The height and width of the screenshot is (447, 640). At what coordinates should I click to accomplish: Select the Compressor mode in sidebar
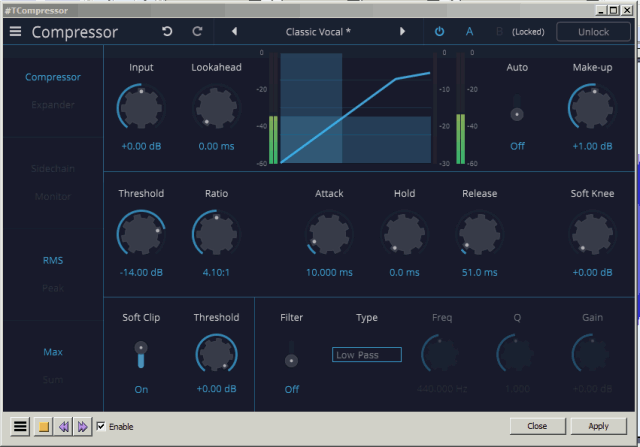[53, 77]
